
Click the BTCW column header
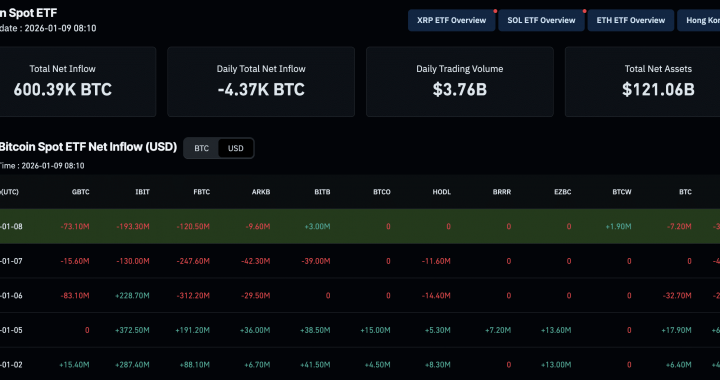[622, 192]
